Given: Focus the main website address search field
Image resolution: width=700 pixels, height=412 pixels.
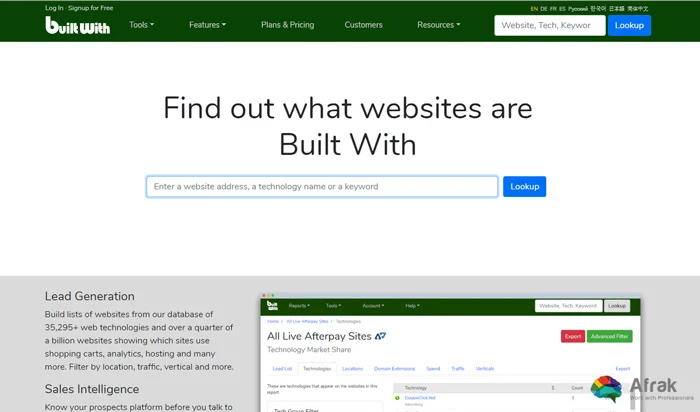Looking at the screenshot, I should [322, 187].
